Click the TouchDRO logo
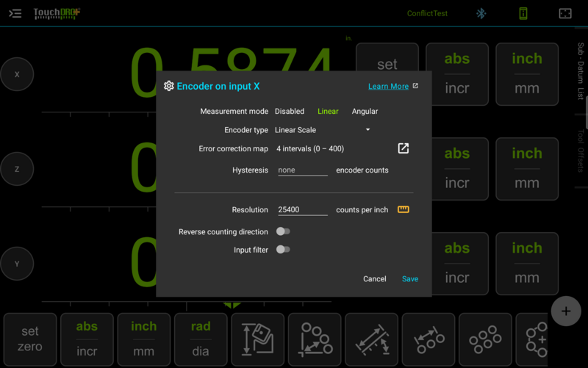Viewport: 588px width, 368px height. 57,13
